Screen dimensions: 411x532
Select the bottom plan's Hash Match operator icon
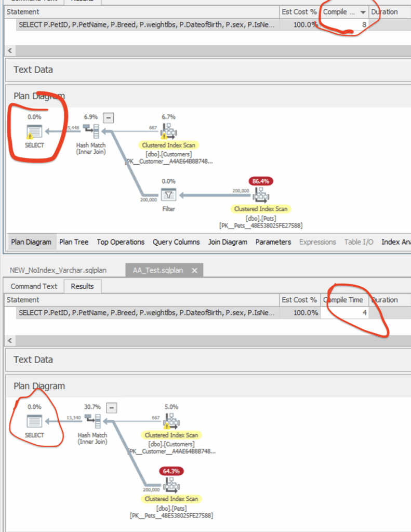click(92, 420)
